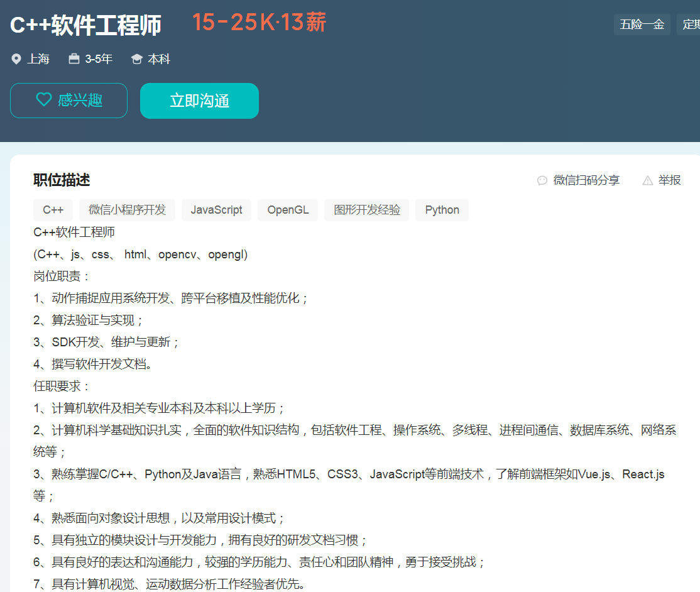Image resolution: width=700 pixels, height=592 pixels.
Task: Click 举报 to report this job
Action: [662, 180]
